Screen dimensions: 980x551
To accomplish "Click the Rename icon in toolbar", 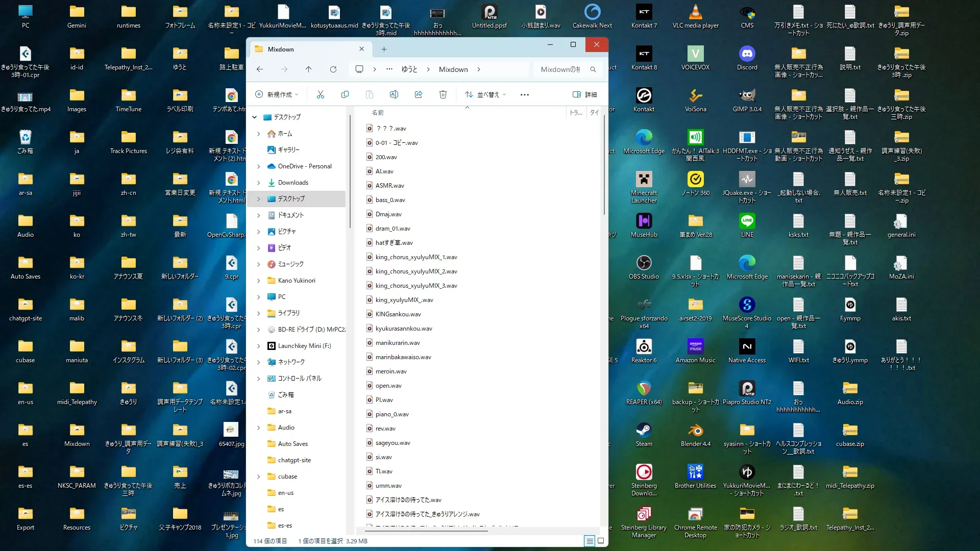I will pyautogui.click(x=394, y=94).
